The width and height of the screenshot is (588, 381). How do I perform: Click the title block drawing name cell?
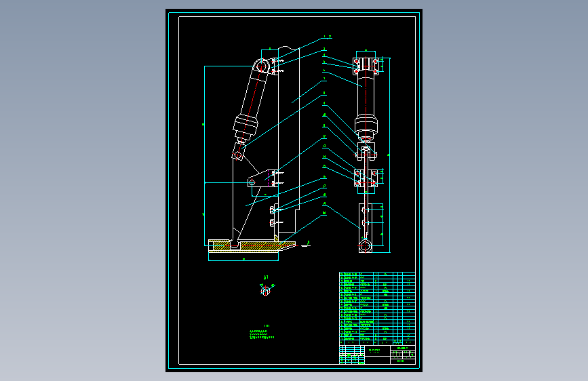(377, 351)
